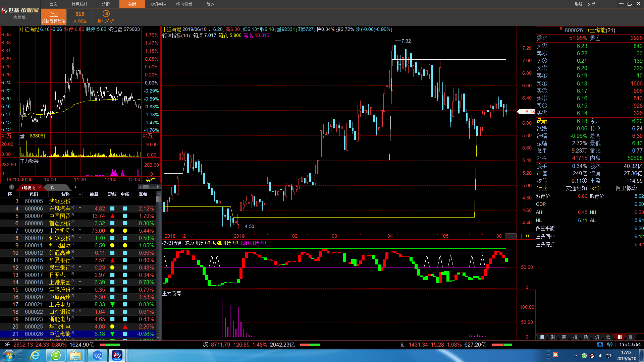The width and height of the screenshot is (644, 362).
Task: Show hidden tray icons arrow
Action: tap(576, 356)
